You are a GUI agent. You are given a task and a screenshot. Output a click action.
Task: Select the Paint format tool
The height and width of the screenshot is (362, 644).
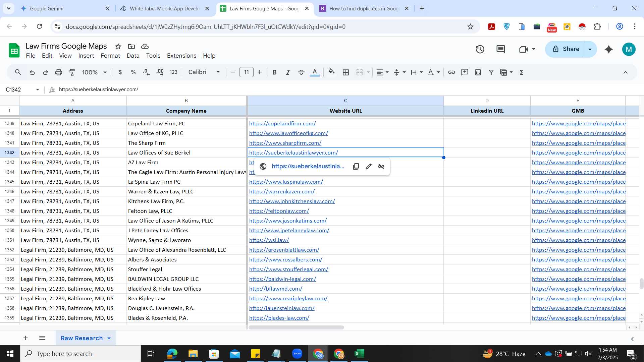72,72
